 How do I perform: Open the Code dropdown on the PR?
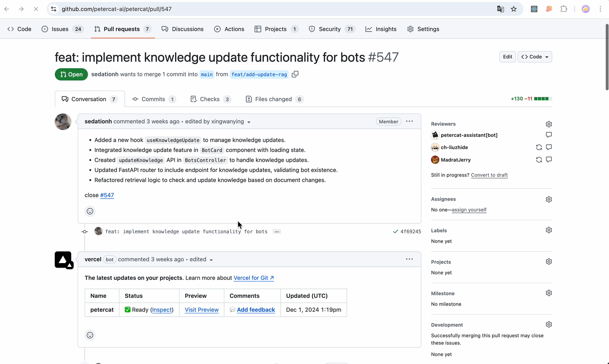(x=535, y=57)
